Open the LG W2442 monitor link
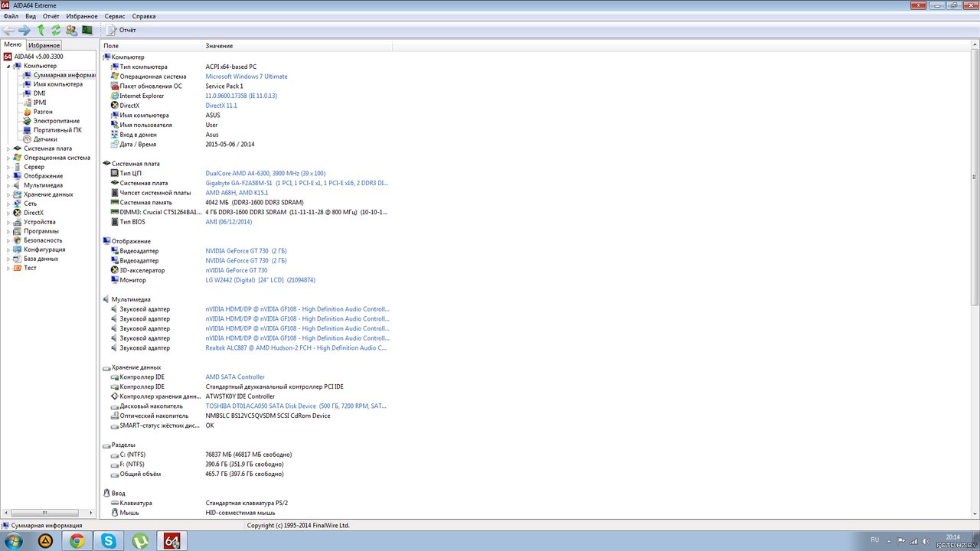Screen dimensions: 980x551 click(x=260, y=280)
